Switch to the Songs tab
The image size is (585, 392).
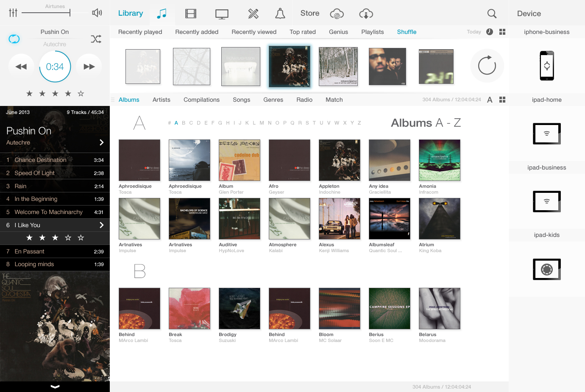click(242, 100)
